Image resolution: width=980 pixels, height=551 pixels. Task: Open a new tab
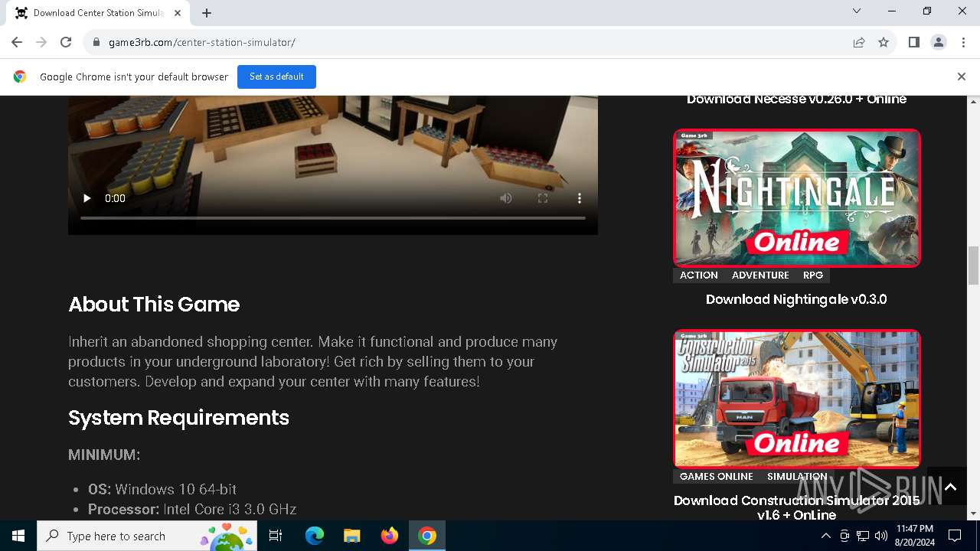pyautogui.click(x=207, y=12)
